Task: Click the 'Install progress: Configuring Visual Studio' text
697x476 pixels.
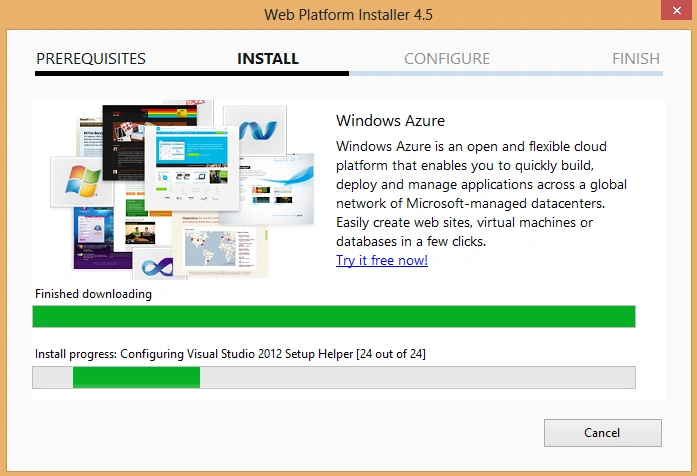Action: (230, 354)
